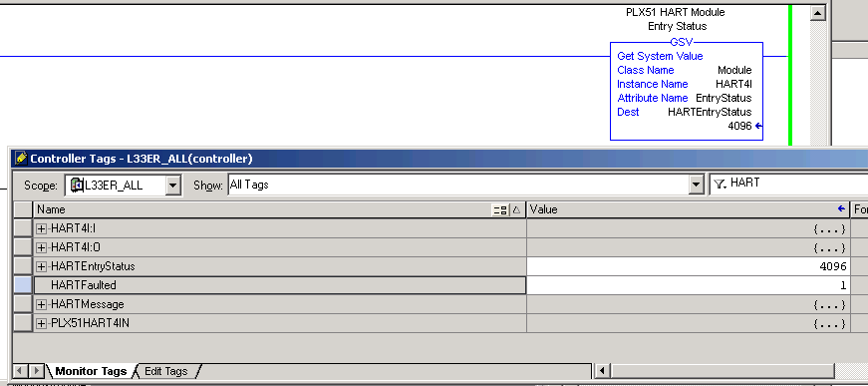This screenshot has height=386, width=868.
Task: Click the scroll-up arrow of ladder editor
Action: click(x=817, y=13)
